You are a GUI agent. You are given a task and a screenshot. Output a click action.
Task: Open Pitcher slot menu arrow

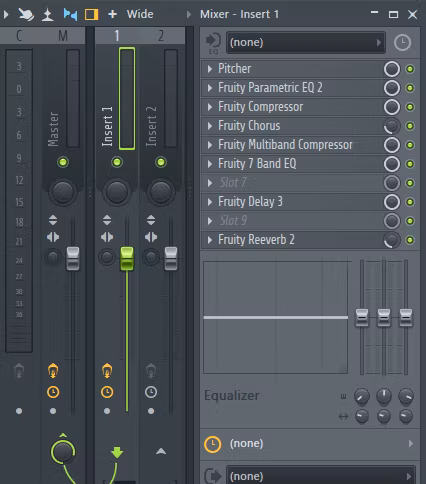pyautogui.click(x=210, y=69)
